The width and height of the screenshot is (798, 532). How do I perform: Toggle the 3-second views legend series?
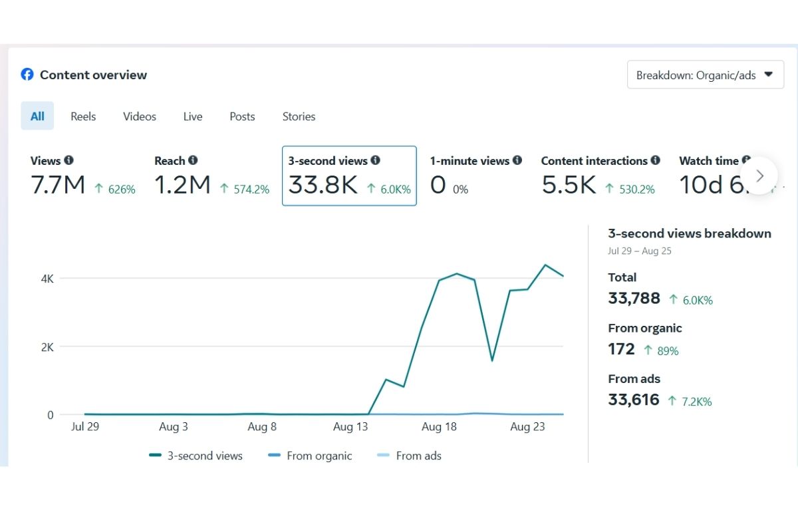pos(196,456)
